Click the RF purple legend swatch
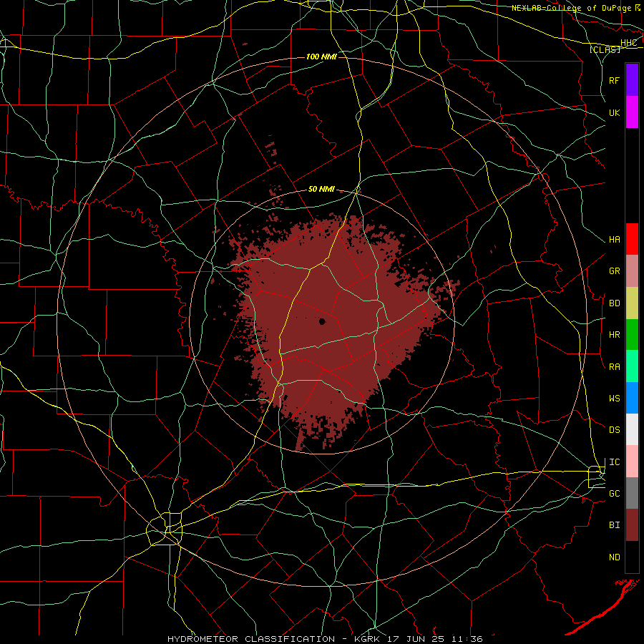644x644 pixels. coord(632,80)
